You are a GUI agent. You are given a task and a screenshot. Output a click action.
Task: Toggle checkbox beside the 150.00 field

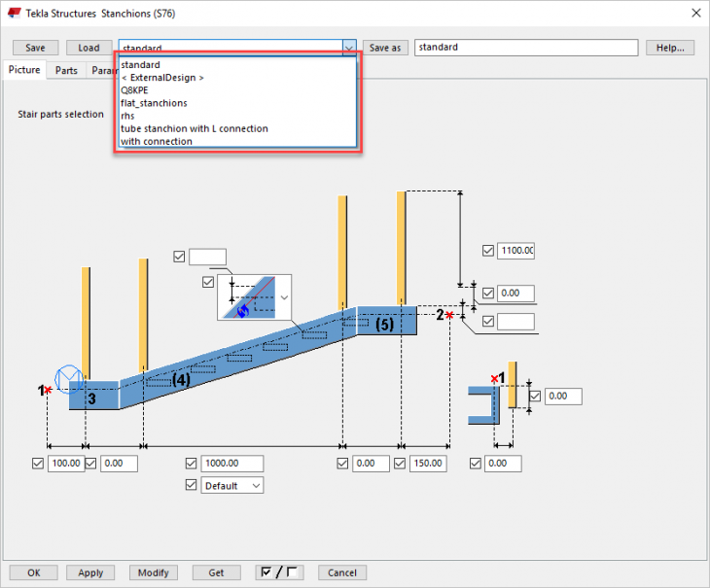(399, 464)
